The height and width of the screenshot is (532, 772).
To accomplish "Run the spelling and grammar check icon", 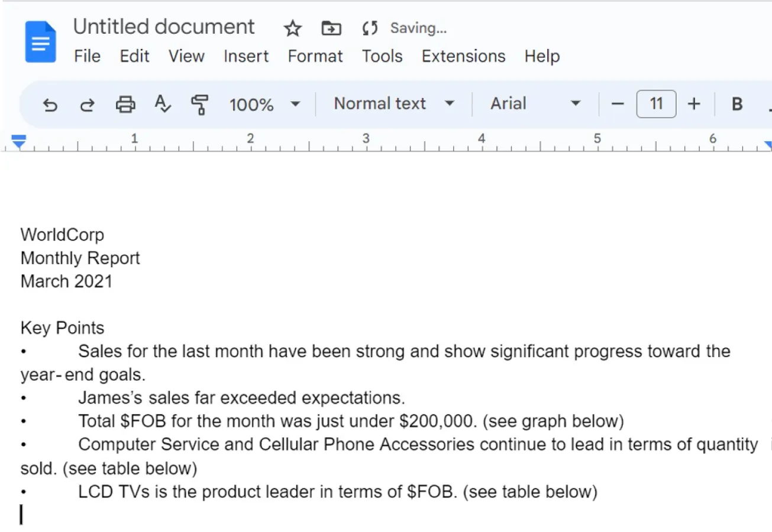I will tap(162, 104).
